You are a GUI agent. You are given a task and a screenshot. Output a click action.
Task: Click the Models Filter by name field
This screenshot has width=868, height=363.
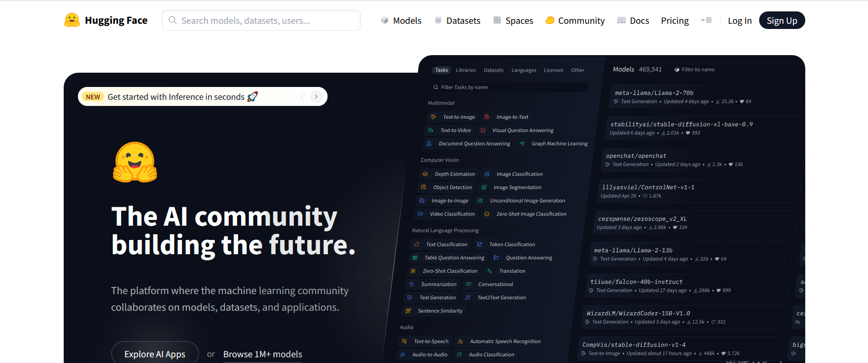point(734,70)
